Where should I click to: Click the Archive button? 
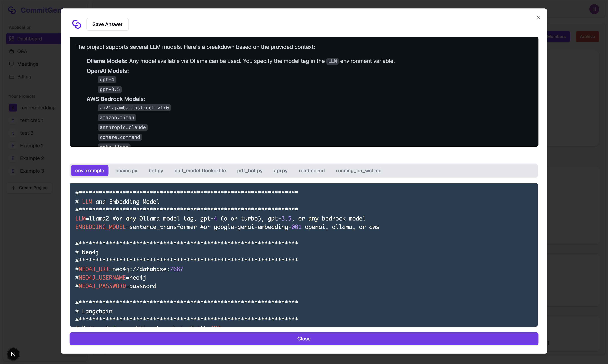click(587, 37)
